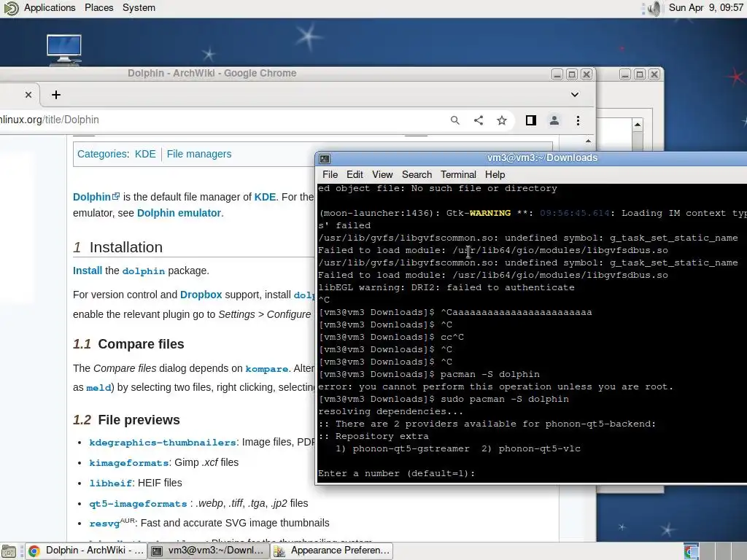Open the kdegraphics-thumbnailers link
Viewport: 747px width, 560px height.
point(163,443)
